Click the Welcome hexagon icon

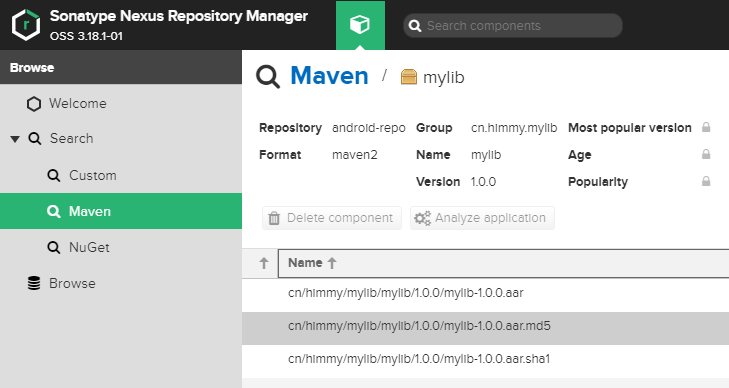click(x=33, y=104)
